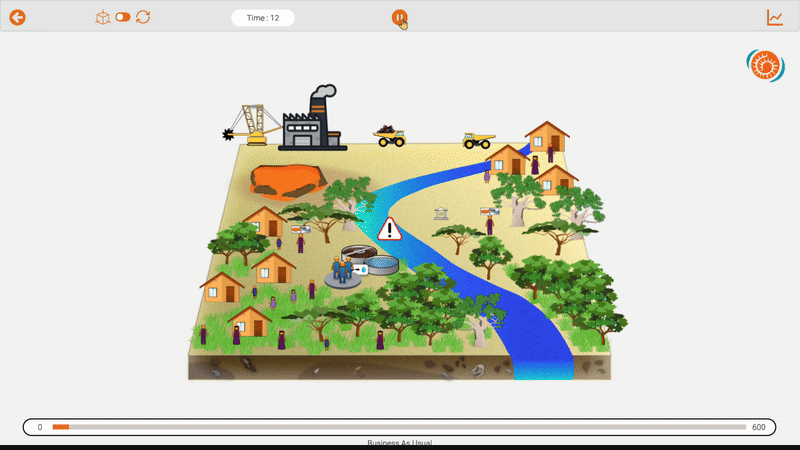
Task: Select the water treatment tank
Action: [380, 266]
